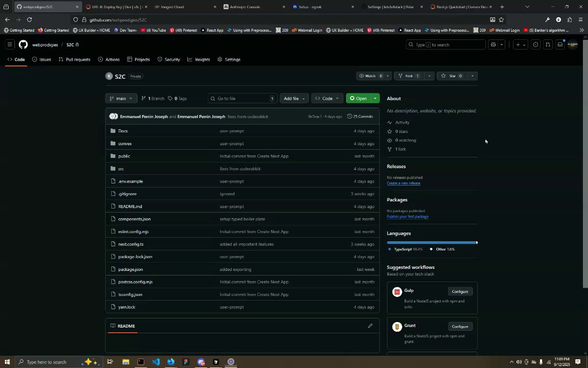
Task: Expand the create new plus dropdown
Action: (x=521, y=44)
